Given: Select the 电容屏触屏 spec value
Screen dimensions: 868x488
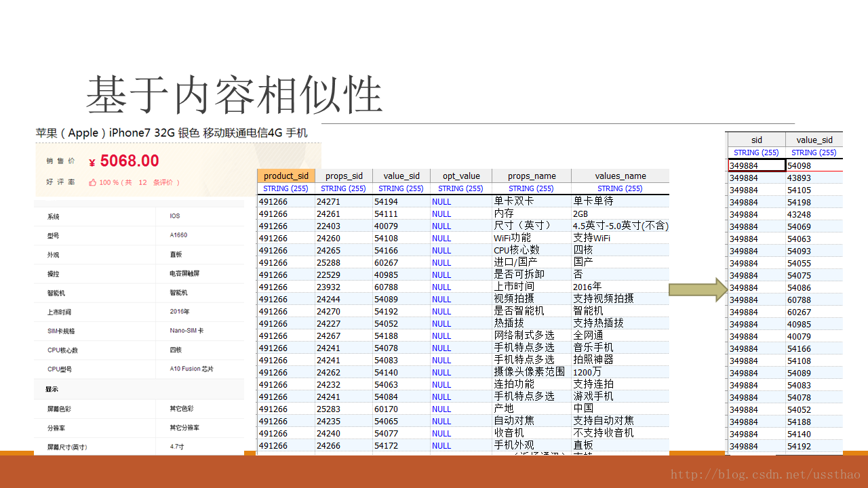Looking at the screenshot, I should pos(183,274).
